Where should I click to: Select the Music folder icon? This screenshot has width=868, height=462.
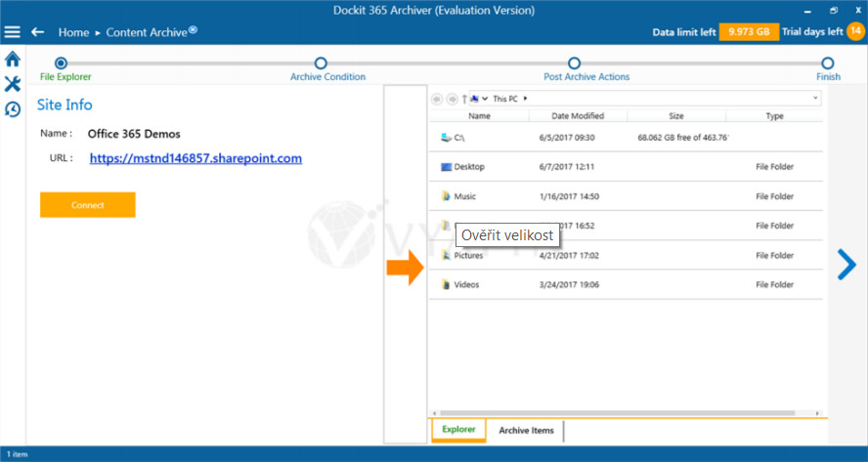click(446, 196)
